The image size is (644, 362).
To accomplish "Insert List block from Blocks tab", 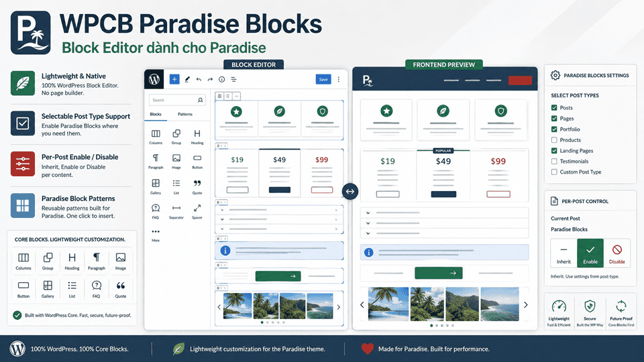I will pos(176,186).
